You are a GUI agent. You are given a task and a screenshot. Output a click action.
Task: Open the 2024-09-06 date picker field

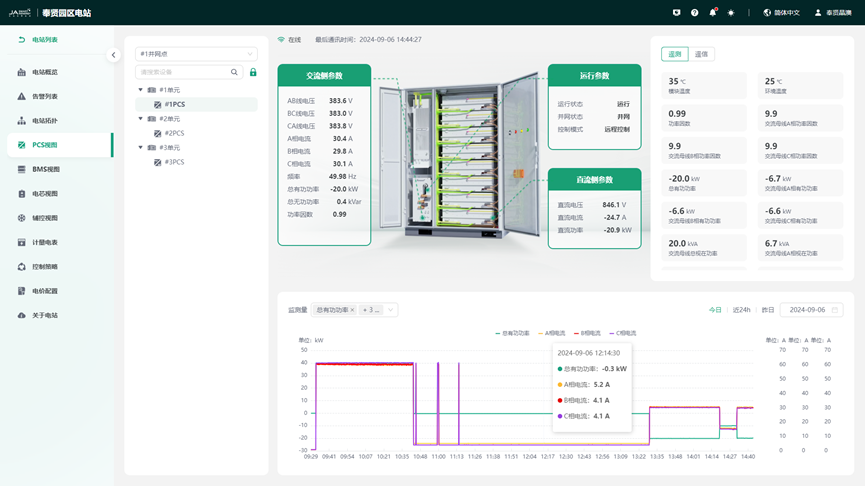(x=811, y=310)
